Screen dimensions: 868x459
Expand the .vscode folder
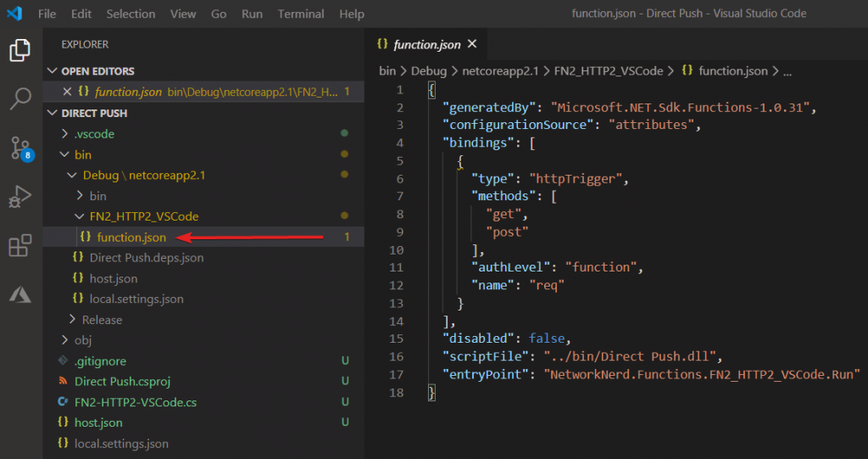(x=64, y=133)
